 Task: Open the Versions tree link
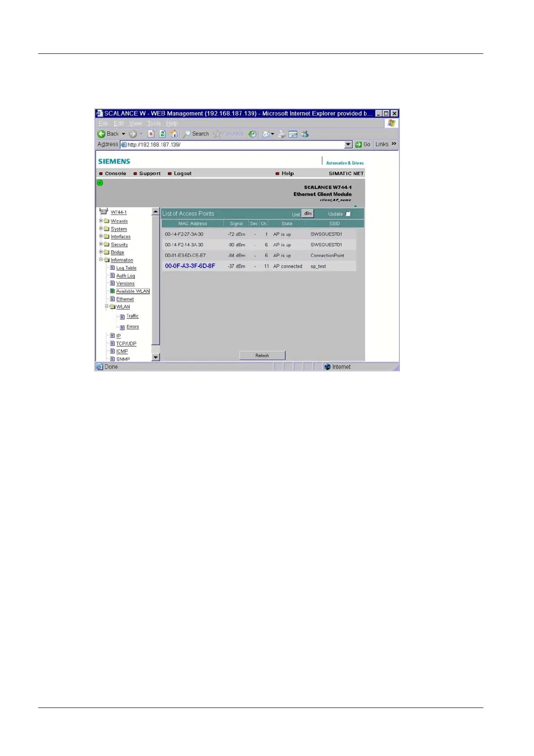(x=125, y=283)
